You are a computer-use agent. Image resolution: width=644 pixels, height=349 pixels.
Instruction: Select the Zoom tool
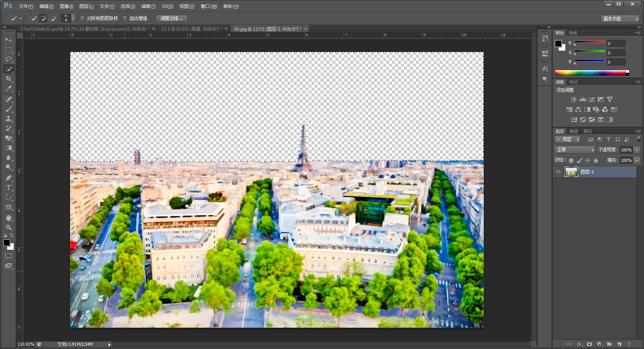coord(9,227)
